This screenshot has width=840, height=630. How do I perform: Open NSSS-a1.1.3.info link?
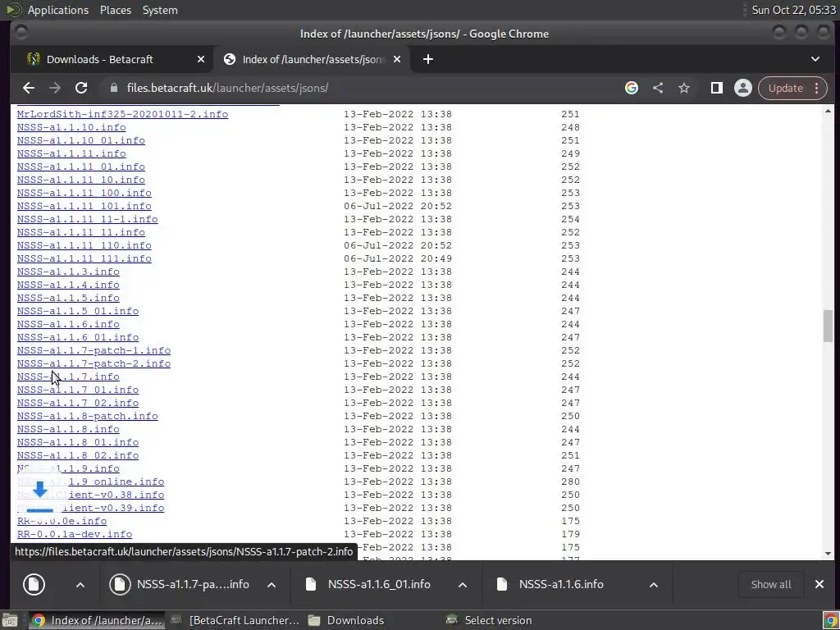coord(68,272)
